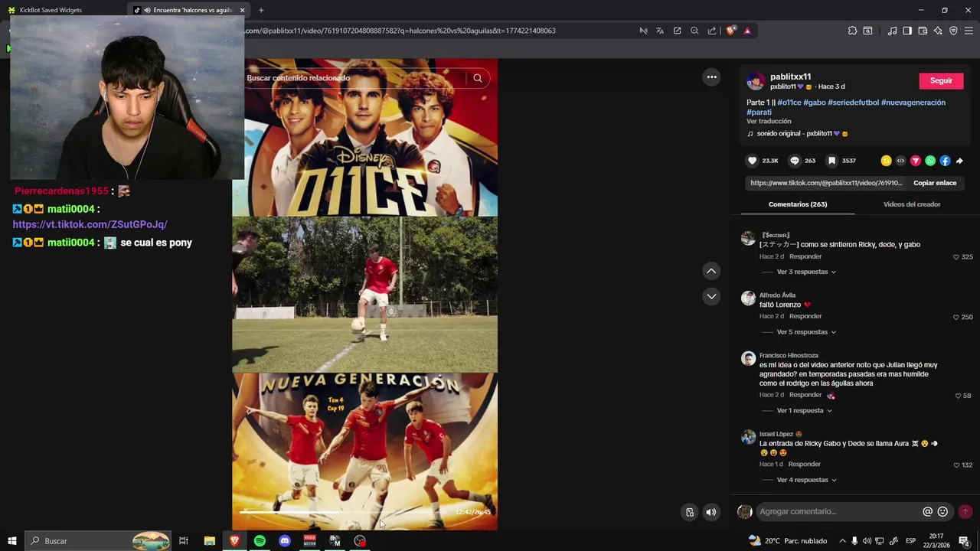Follow pablitxx11 with Seguir button
Image resolution: width=980 pixels, height=551 pixels.
[x=941, y=81]
